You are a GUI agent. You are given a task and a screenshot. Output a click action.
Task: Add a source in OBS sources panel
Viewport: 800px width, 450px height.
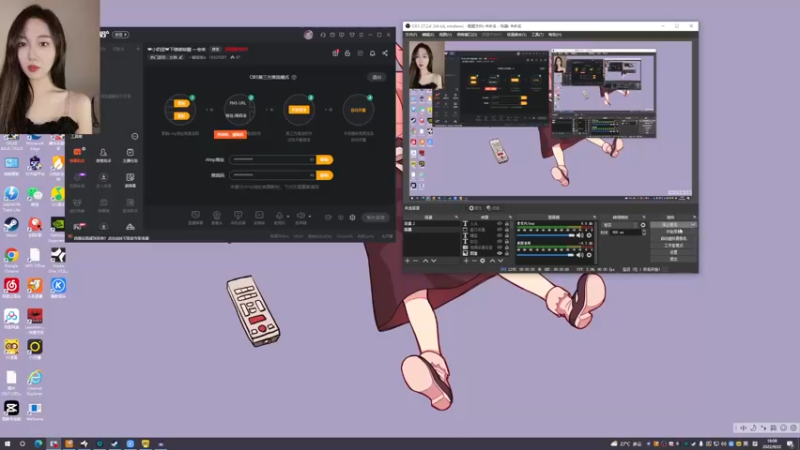pyautogui.click(x=466, y=261)
